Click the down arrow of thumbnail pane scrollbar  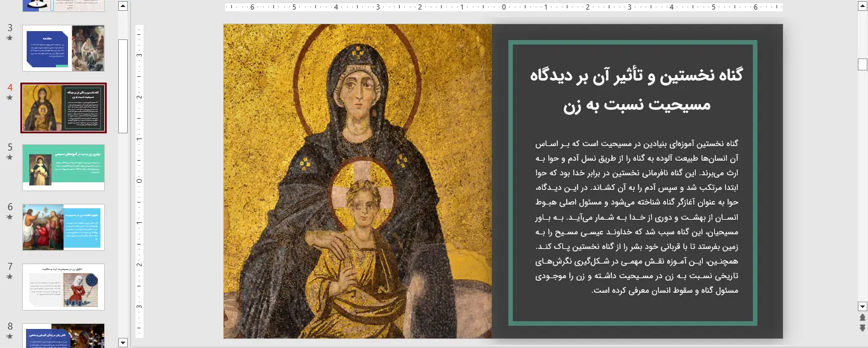[x=123, y=342]
